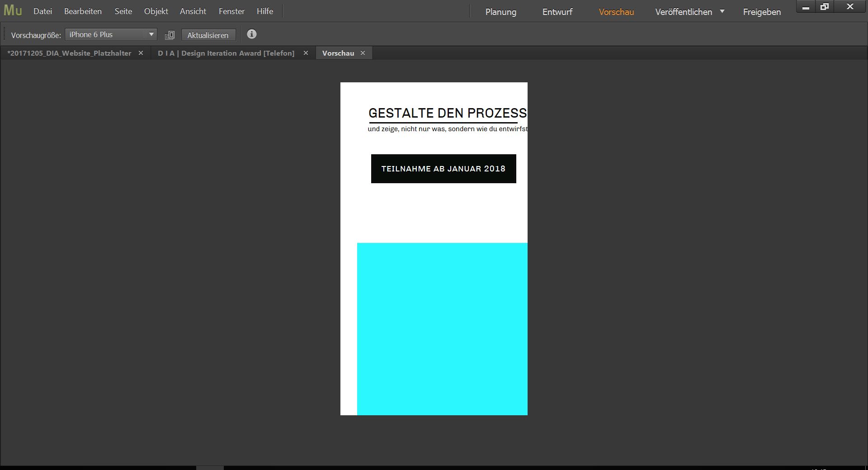Open the Seite menu

pyautogui.click(x=123, y=11)
